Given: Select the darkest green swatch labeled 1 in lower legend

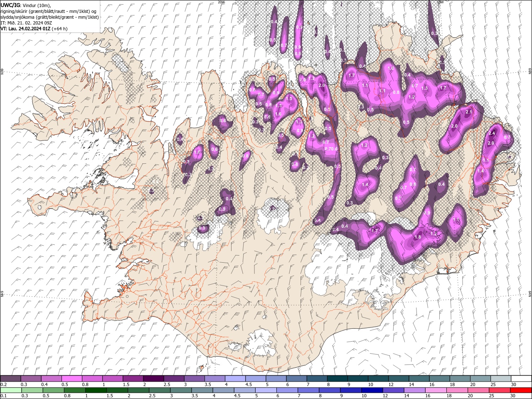Looking at the screenshot, I should pyautogui.click(x=96, y=390).
